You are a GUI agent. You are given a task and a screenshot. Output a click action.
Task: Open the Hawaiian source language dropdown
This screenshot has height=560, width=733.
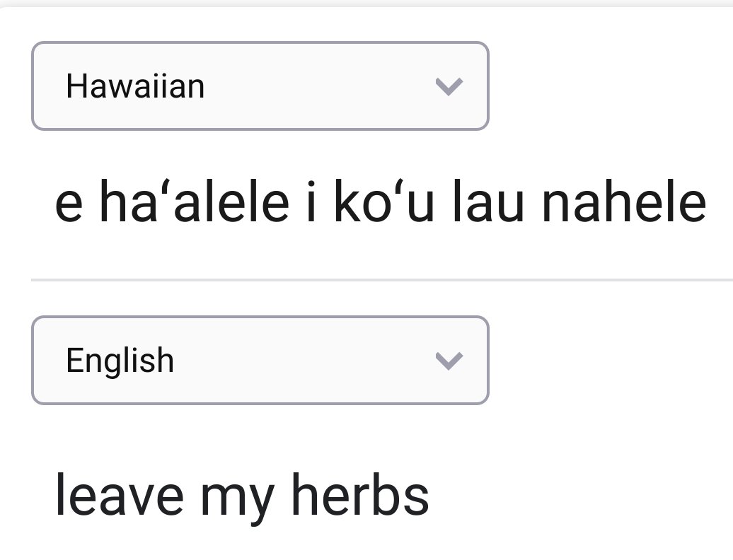pos(260,86)
